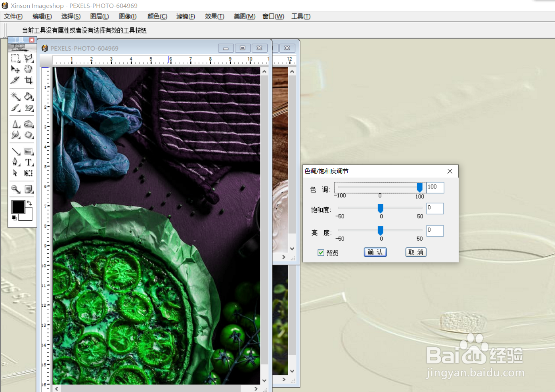Select the brush tool

(x=15, y=108)
